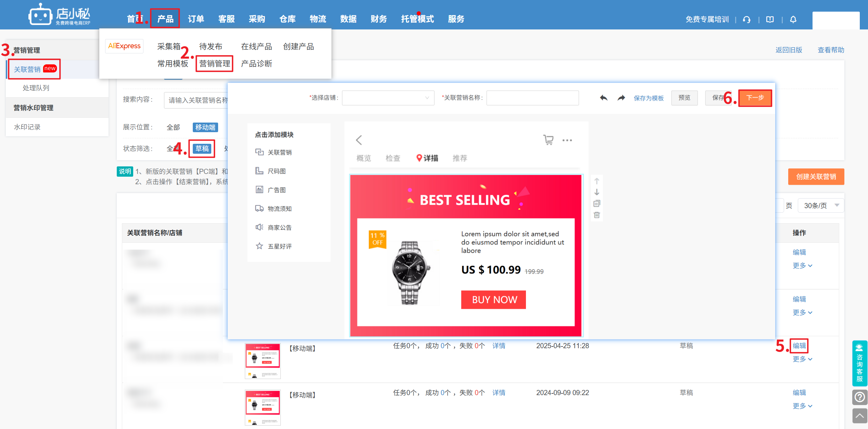Screen dimensions: 868x429
Task: Click the 创建关联营销 button
Action: (x=816, y=177)
